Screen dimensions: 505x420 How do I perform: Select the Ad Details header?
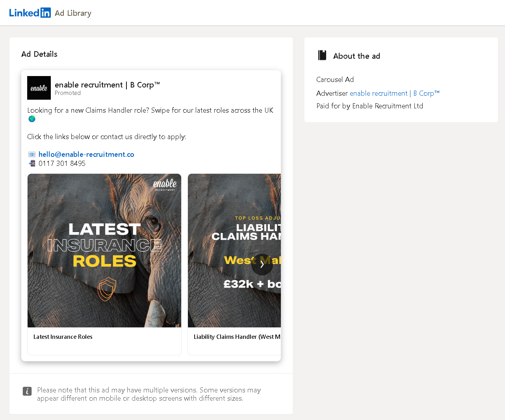tap(39, 54)
